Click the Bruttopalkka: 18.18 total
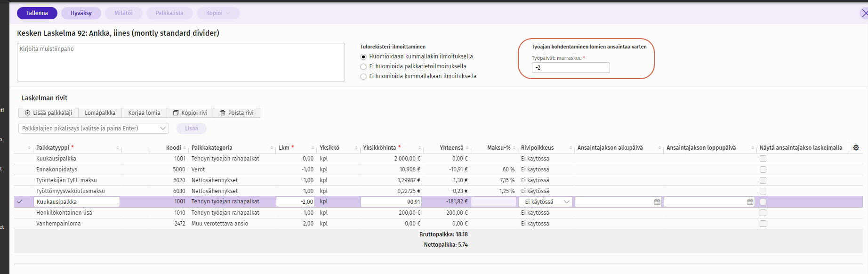This screenshot has width=868, height=274. tap(443, 234)
